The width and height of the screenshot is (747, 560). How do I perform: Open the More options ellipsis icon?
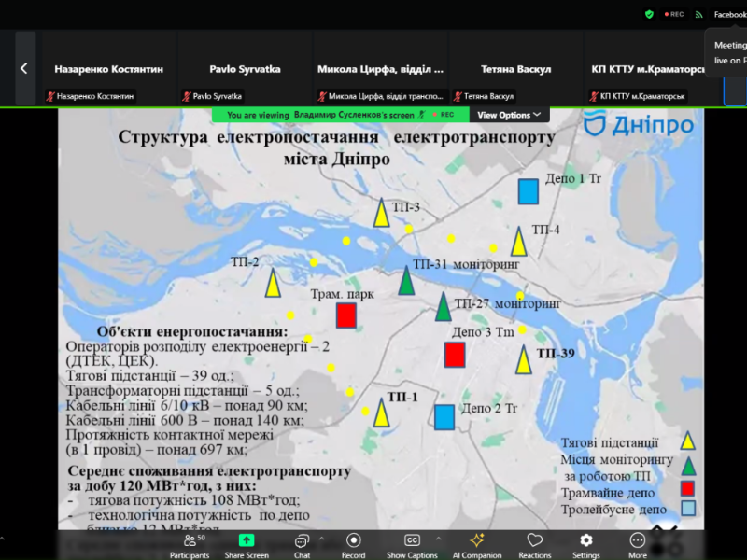637,539
